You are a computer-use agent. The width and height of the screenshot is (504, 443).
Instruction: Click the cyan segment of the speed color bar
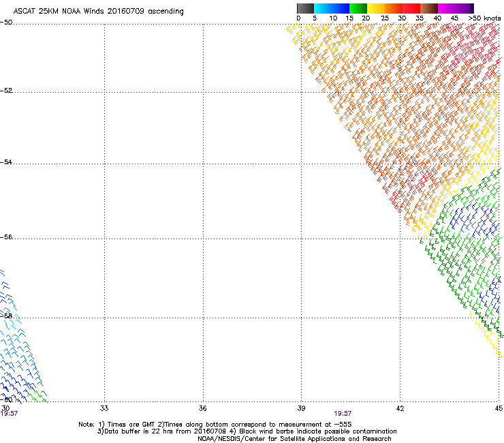pos(323,8)
